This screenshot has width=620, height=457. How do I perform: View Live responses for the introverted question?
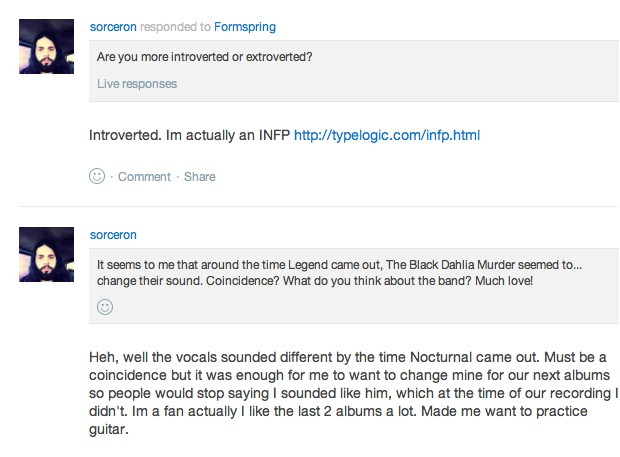[137, 84]
